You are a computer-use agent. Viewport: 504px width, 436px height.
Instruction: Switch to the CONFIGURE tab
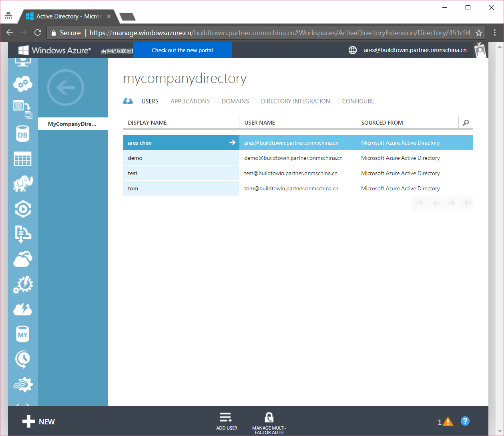point(358,101)
